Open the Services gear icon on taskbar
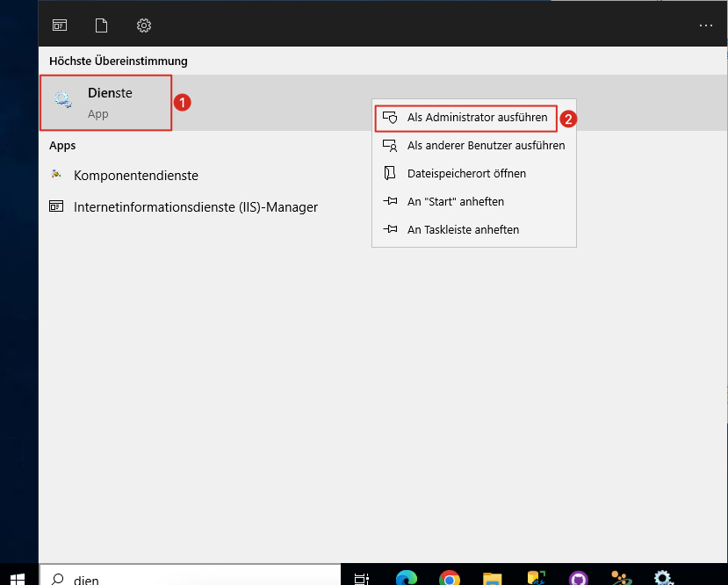The image size is (728, 585). [x=664, y=578]
